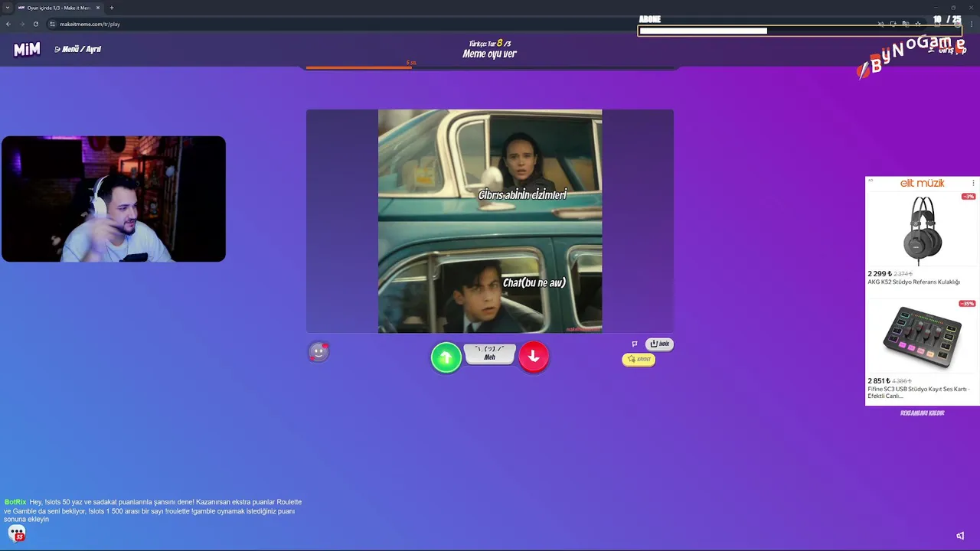Download the meme using the İndir button

point(660,344)
